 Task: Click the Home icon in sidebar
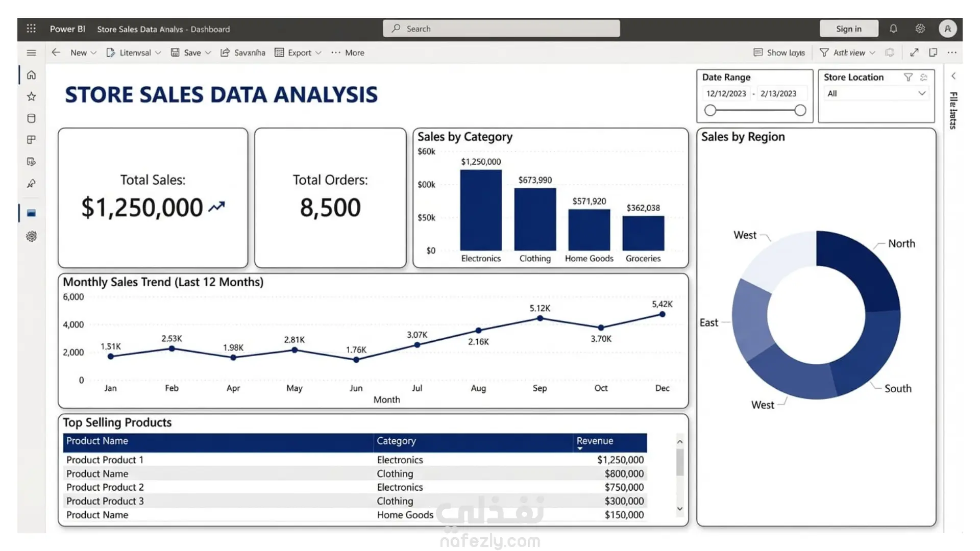31,75
